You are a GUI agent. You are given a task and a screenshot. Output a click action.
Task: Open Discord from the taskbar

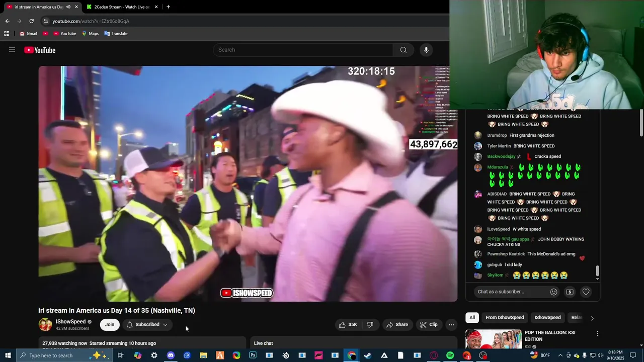(x=171, y=355)
